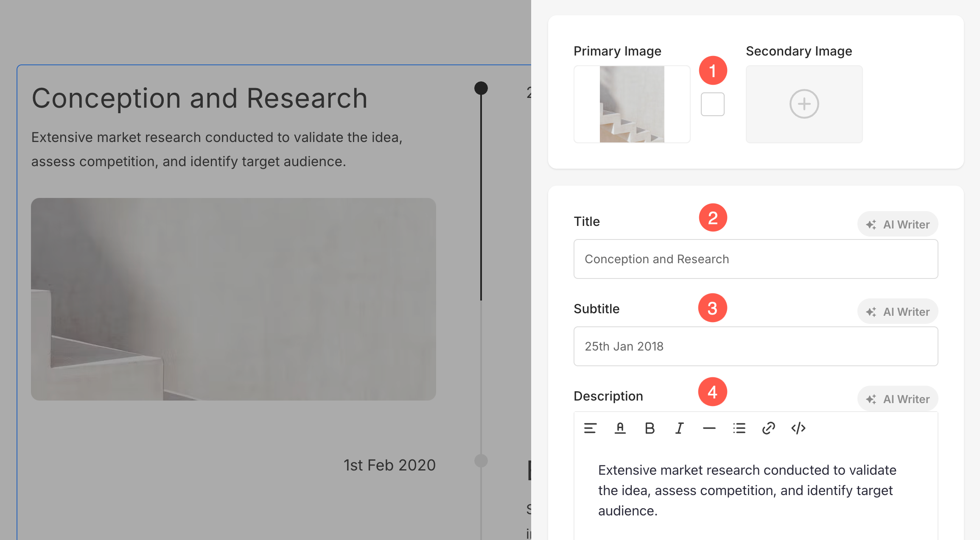
Task: Toggle bold formatting in Description editor
Action: [650, 428]
